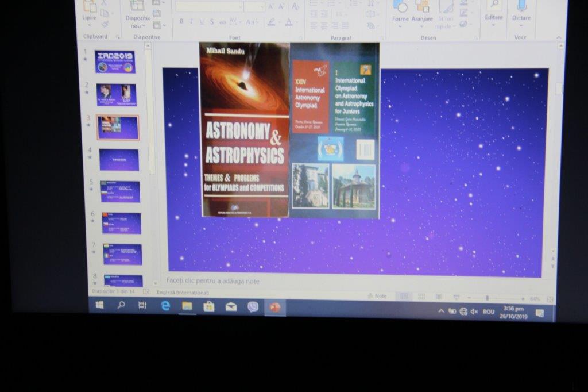The width and height of the screenshot is (588, 392).
Task: Apply text shadow (S) formatting
Action: (x=212, y=22)
